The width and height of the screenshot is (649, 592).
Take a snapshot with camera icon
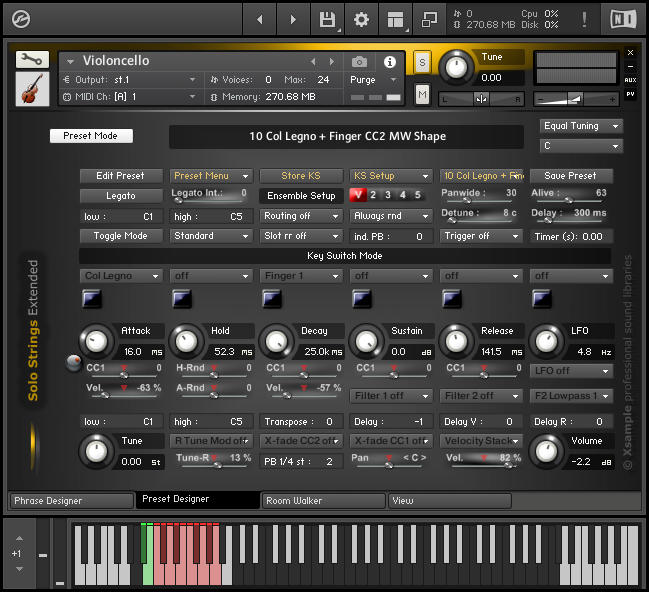pyautogui.click(x=359, y=62)
